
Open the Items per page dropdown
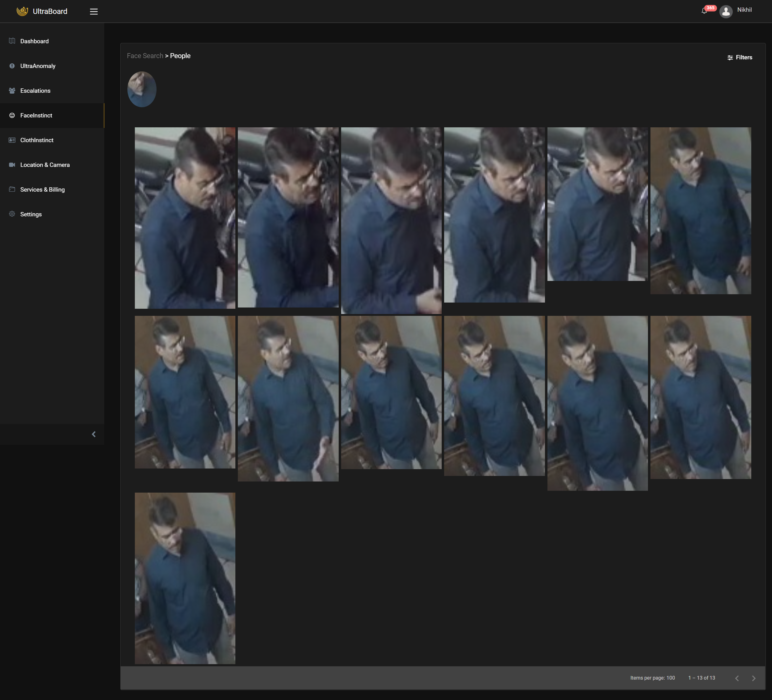(670, 678)
